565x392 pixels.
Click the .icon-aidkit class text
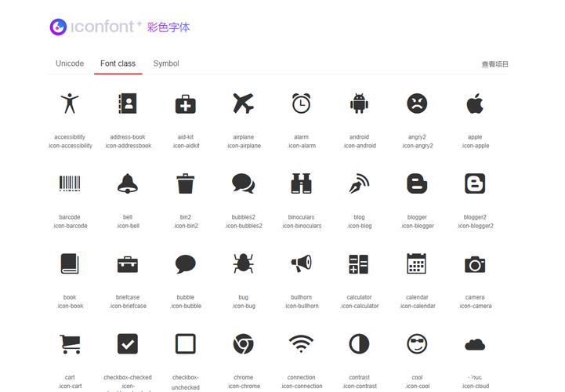click(x=186, y=146)
